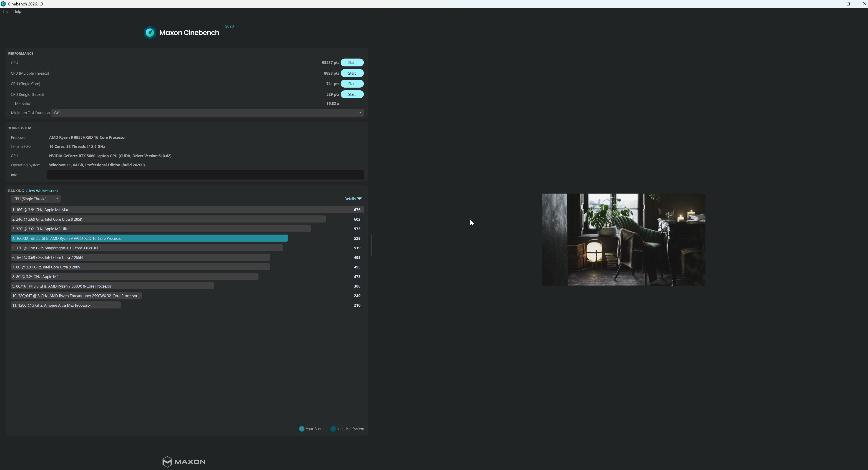Click the Maxon Cinebench logo icon
The height and width of the screenshot is (470, 868).
point(150,33)
